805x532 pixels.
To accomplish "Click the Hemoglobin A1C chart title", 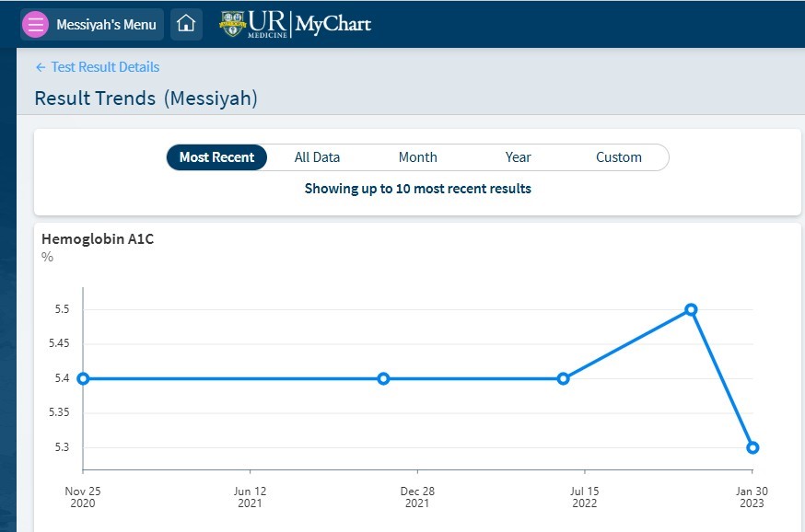I will 98,239.
